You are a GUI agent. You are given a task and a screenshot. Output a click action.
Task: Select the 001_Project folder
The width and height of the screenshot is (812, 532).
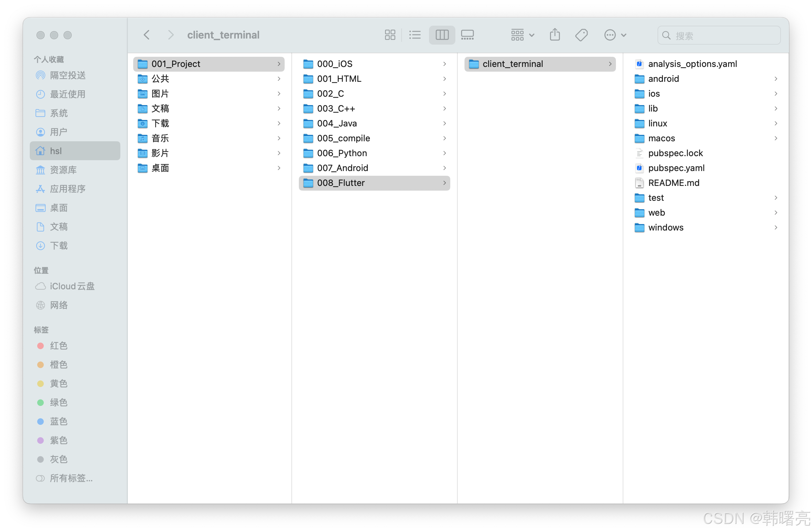point(209,64)
